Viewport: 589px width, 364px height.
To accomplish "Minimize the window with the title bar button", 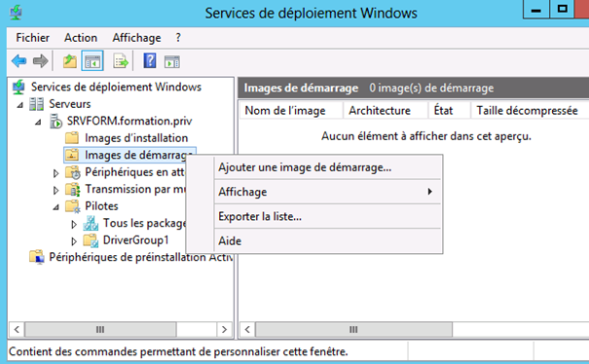I will click(x=536, y=10).
